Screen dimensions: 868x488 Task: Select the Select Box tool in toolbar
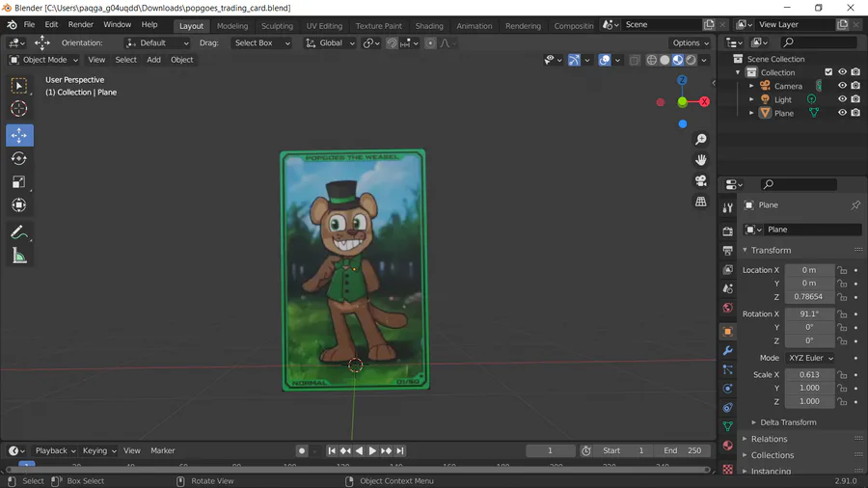(19, 85)
